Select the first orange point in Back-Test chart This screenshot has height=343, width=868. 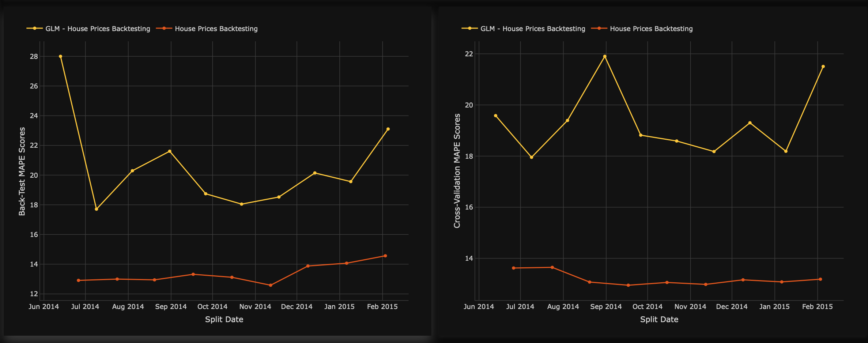pyautogui.click(x=79, y=280)
